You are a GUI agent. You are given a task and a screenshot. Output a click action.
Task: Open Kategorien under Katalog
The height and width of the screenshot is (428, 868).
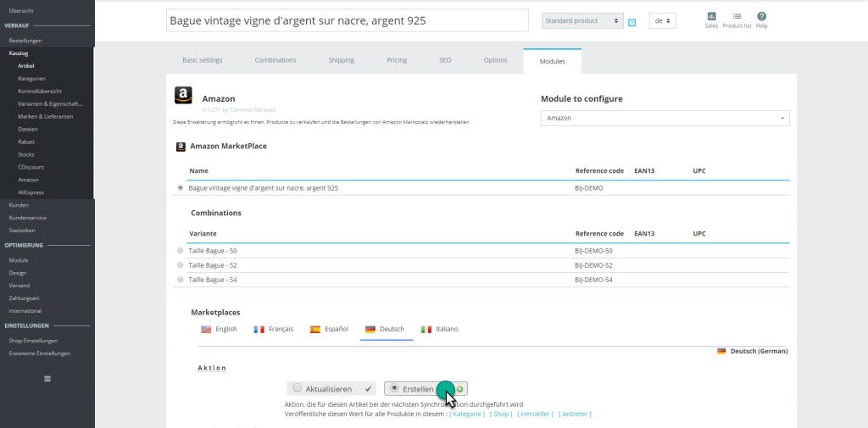pos(31,79)
